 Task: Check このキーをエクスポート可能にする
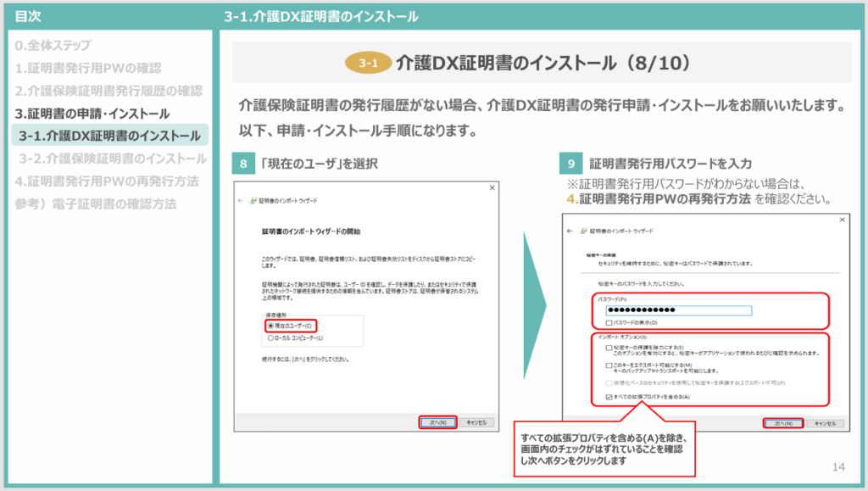point(609,365)
